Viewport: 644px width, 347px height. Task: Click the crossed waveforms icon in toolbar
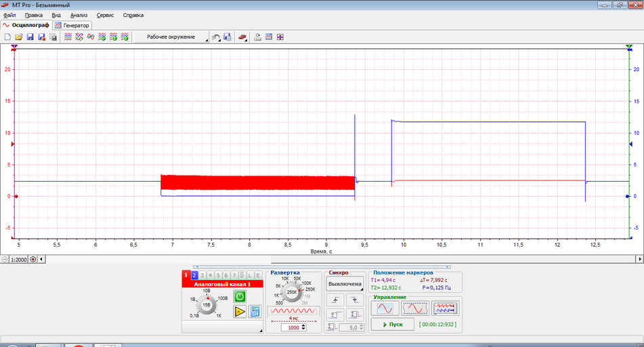pos(79,37)
